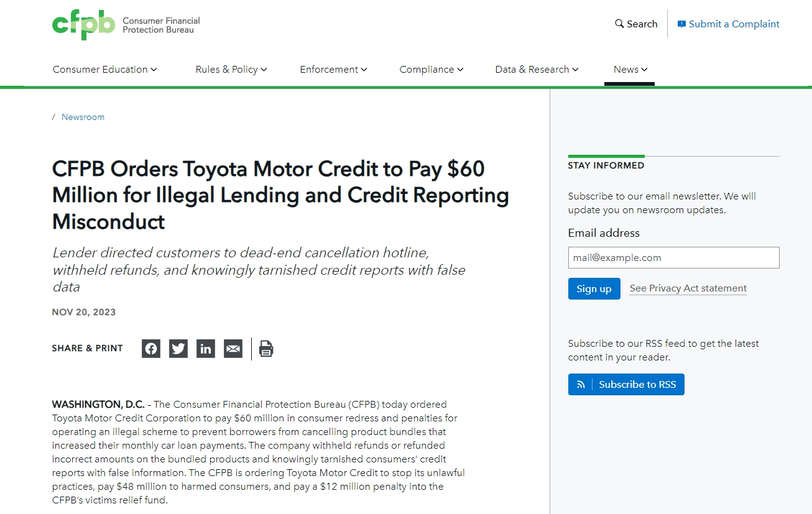Open the News menu
Viewport: 812px width, 514px height.
[x=630, y=70]
